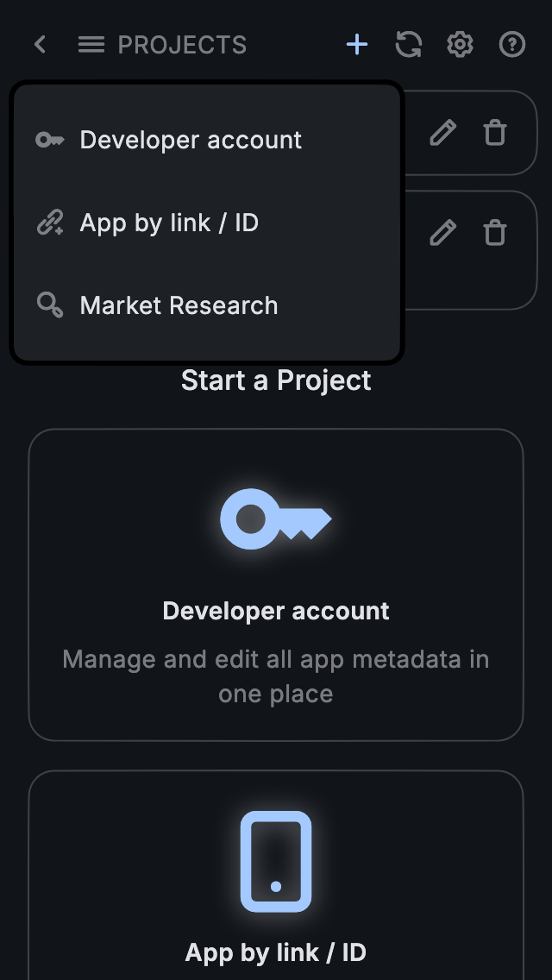
Task: Edit the first project using its pencil icon
Action: pos(443,133)
